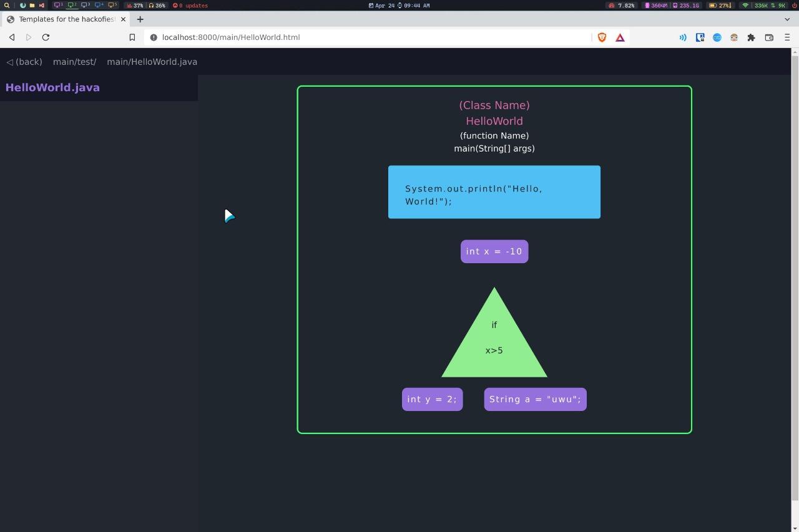Click the (Class Name) heading
Screen dimensions: 799x532
[494, 105]
